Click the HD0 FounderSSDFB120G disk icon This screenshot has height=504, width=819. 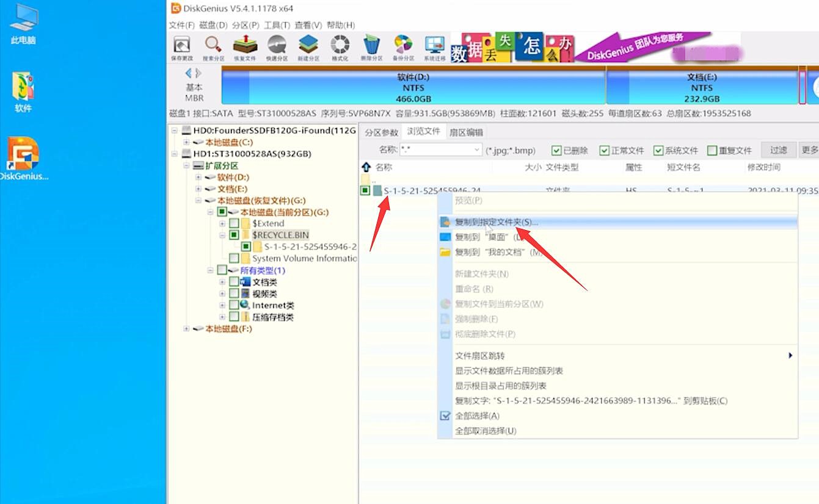pos(187,131)
